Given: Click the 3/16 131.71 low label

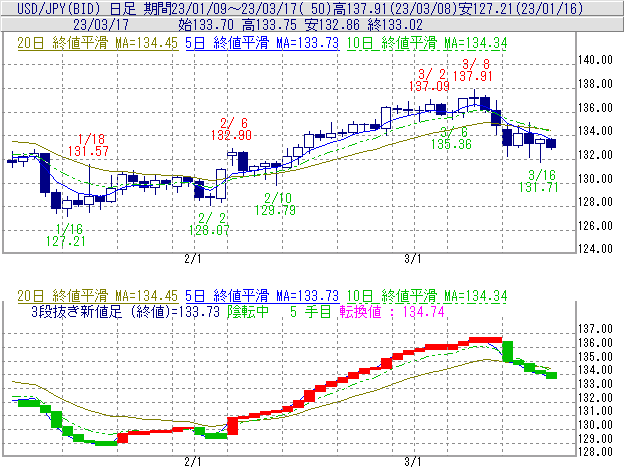Looking at the screenshot, I should pos(538,181).
